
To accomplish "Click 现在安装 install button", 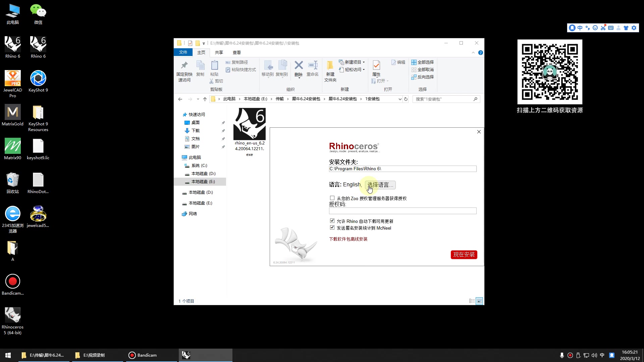I will tap(464, 254).
